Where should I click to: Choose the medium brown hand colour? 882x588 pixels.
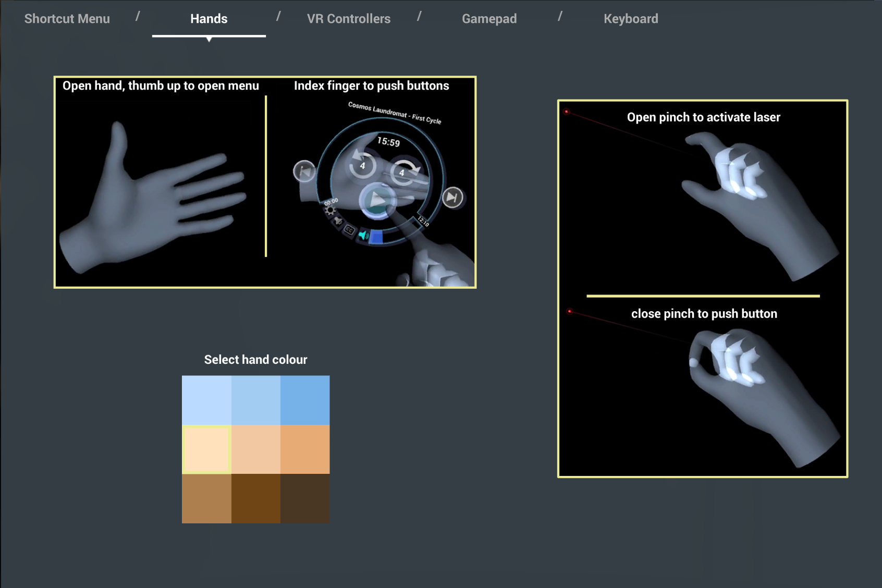click(206, 498)
